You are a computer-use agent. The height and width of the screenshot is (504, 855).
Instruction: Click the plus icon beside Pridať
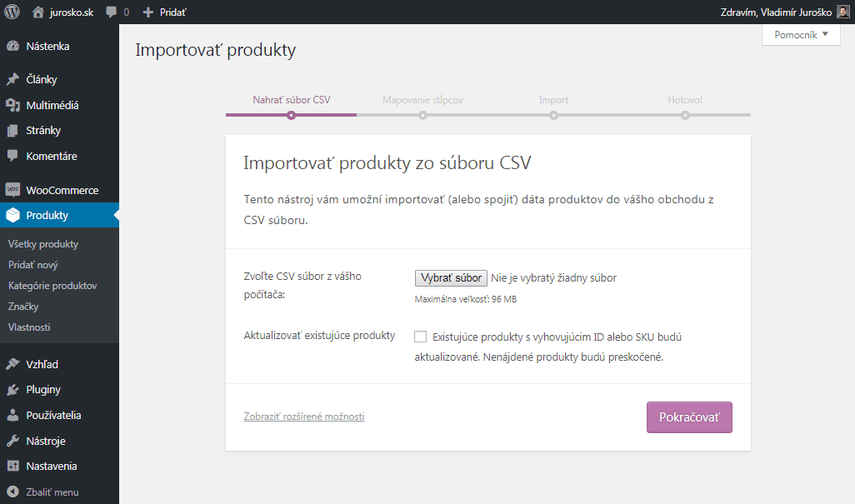148,12
